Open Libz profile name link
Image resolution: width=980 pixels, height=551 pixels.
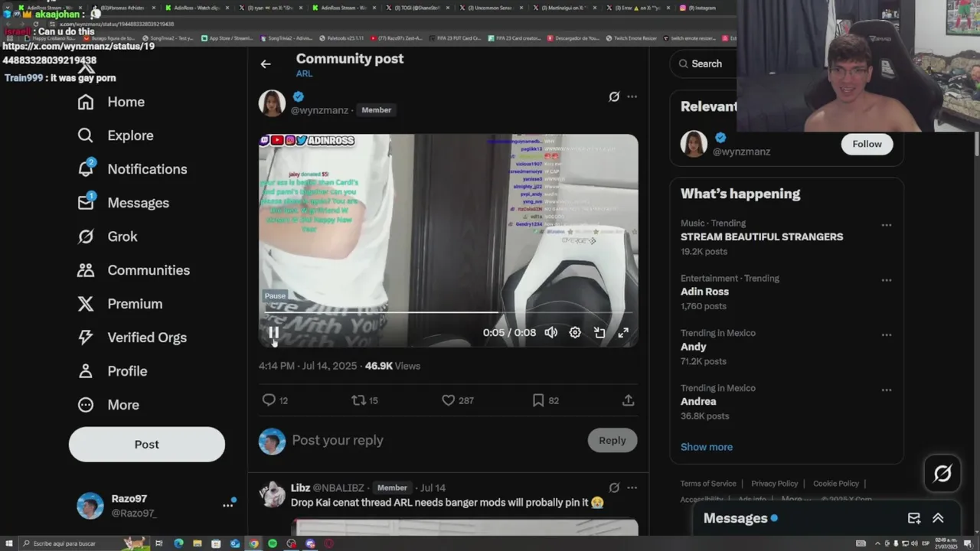(300, 487)
